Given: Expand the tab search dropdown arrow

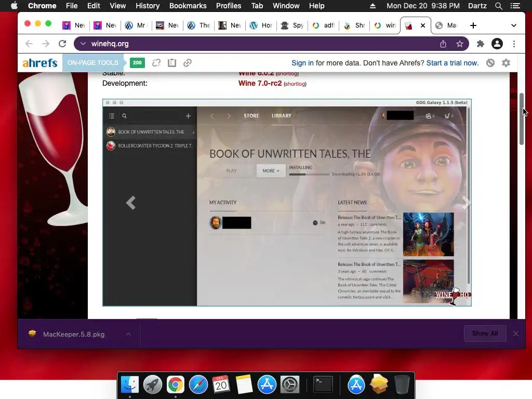Looking at the screenshot, I should tap(514, 25).
